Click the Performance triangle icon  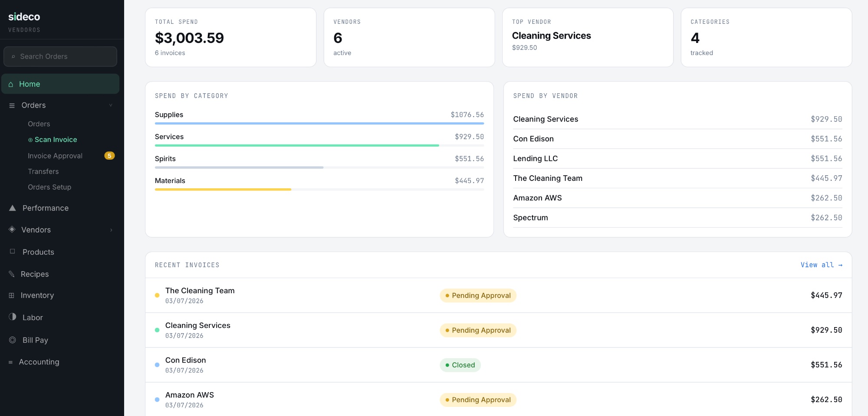point(13,208)
